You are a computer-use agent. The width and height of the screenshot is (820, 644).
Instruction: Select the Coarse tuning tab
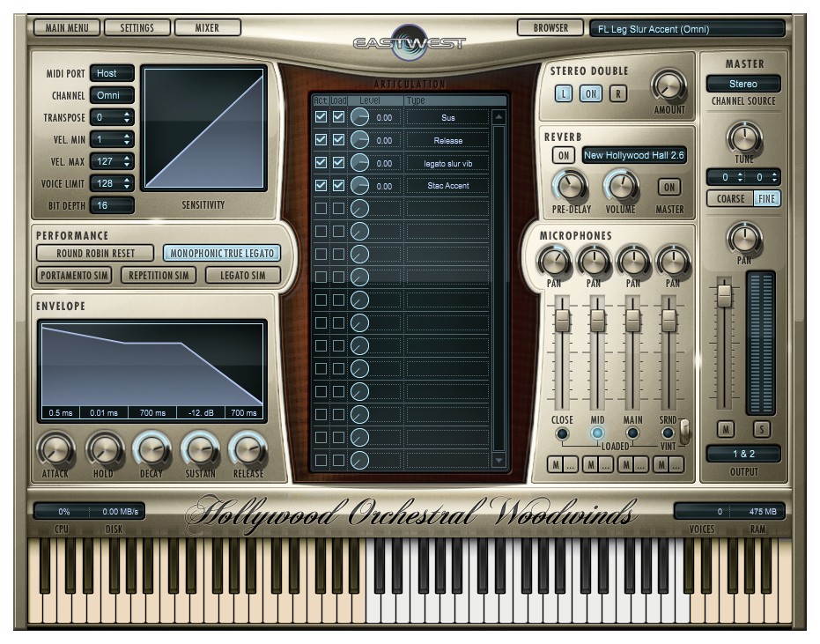click(x=730, y=199)
